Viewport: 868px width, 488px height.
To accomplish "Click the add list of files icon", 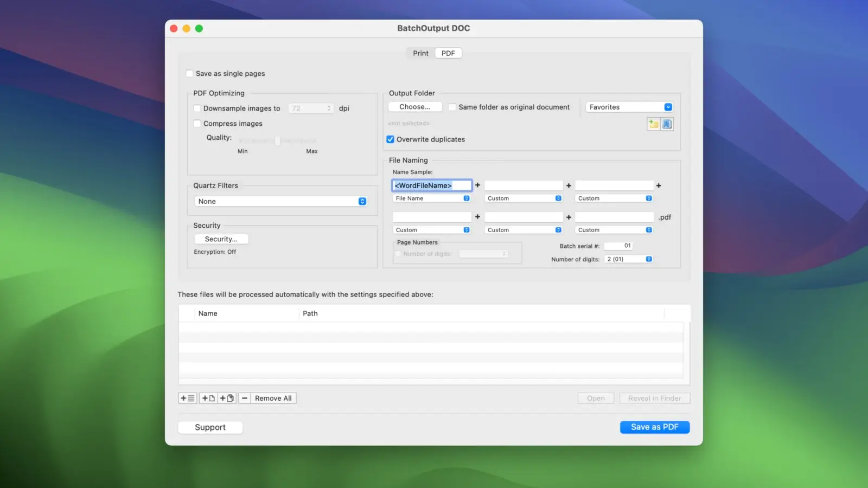I will (187, 398).
